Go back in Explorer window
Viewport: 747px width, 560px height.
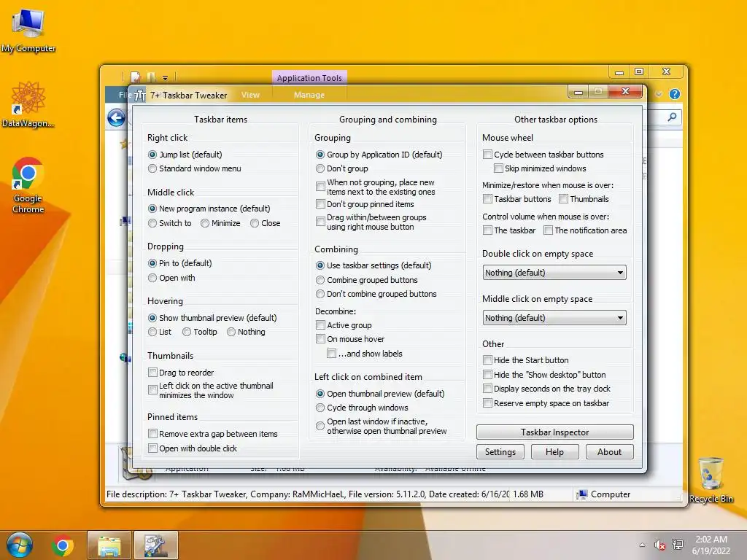116,117
